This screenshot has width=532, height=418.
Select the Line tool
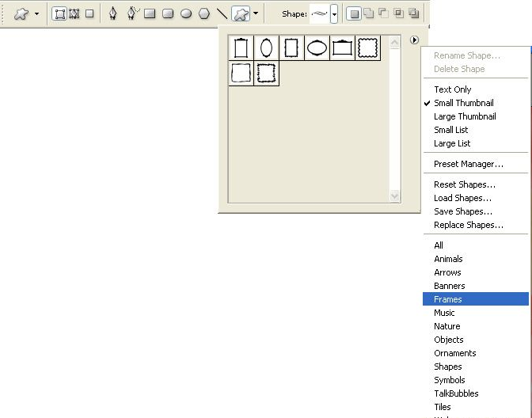(222, 13)
